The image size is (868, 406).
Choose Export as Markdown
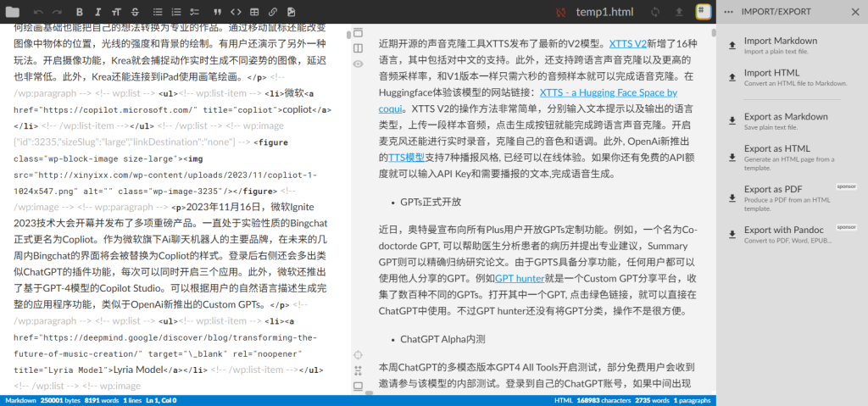(x=793, y=120)
